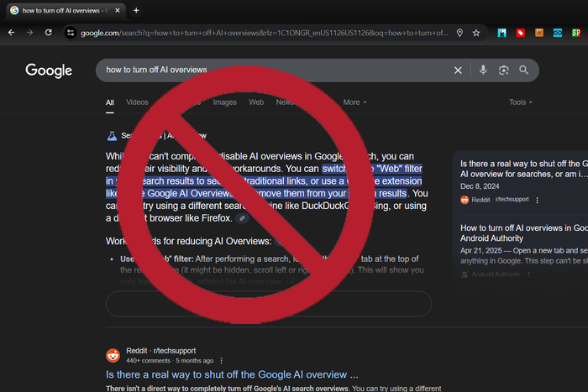Image resolution: width=588 pixels, height=392 pixels.
Task: Open three-dot menu beside Reddit sidebar source
Action: point(538,201)
